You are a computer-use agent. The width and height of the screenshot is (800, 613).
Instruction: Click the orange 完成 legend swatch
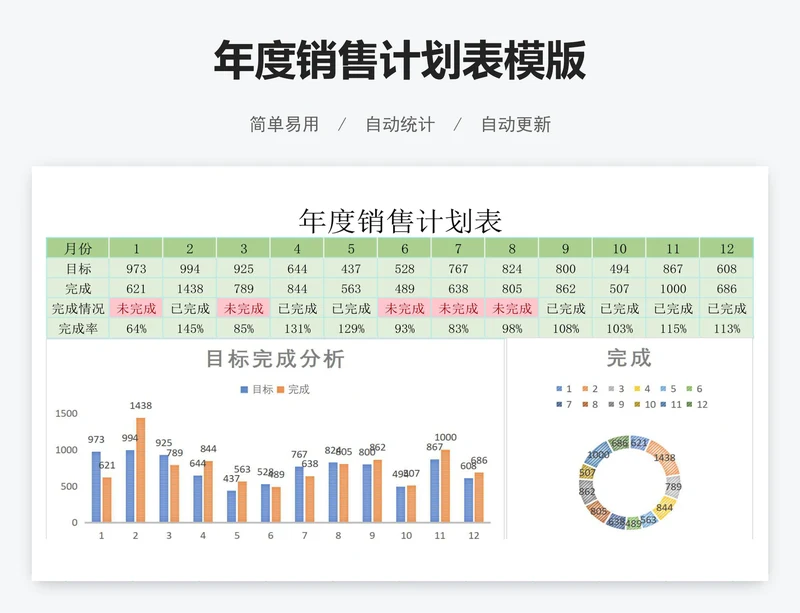click(281, 389)
